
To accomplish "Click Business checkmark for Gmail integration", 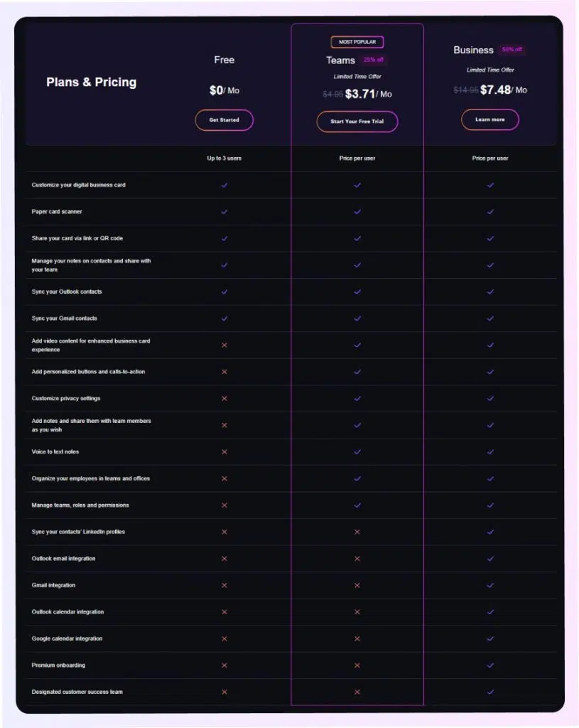I will click(490, 586).
